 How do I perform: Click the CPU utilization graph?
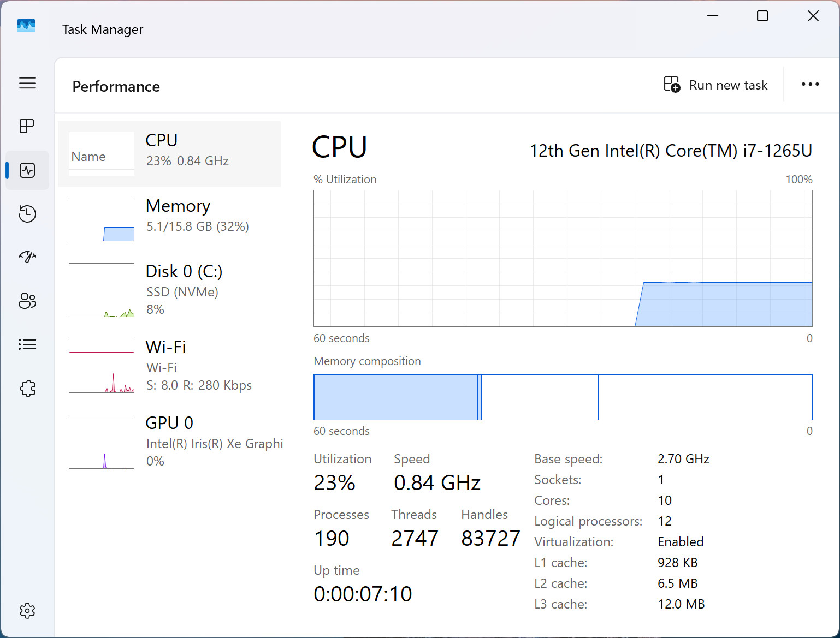[x=563, y=259]
